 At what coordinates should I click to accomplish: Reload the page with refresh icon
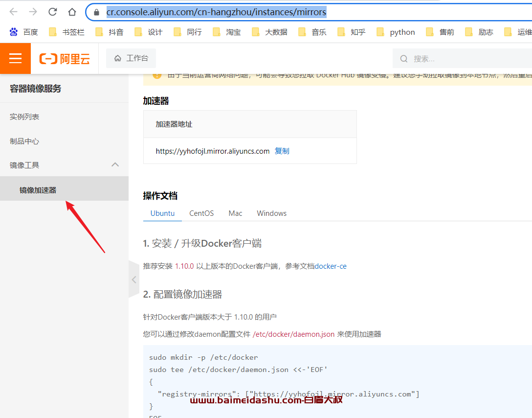click(53, 12)
